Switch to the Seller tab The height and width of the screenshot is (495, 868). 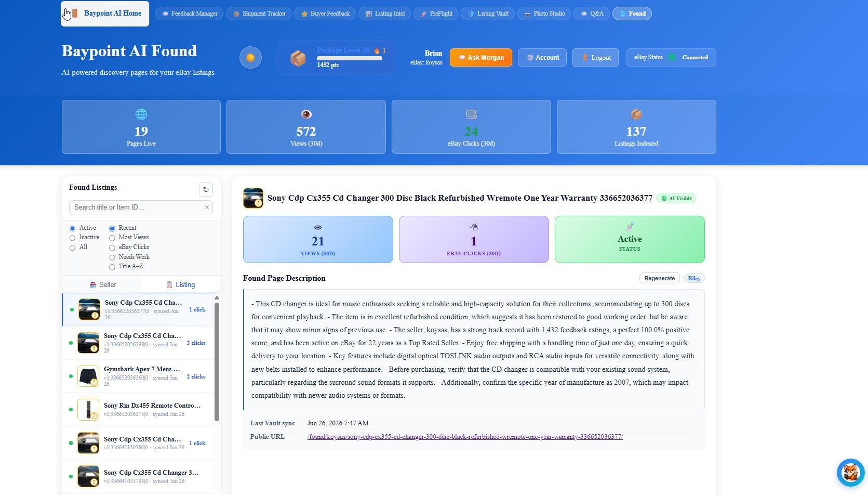(x=102, y=285)
